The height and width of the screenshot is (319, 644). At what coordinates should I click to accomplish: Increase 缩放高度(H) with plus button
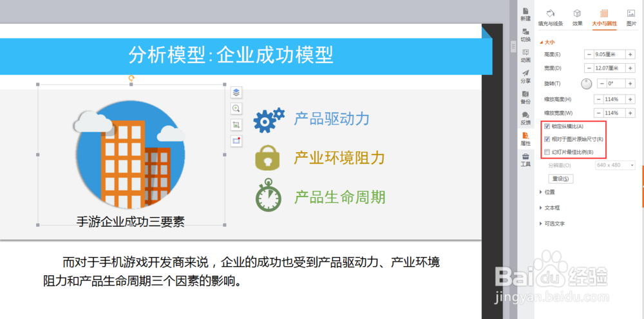pyautogui.click(x=630, y=99)
